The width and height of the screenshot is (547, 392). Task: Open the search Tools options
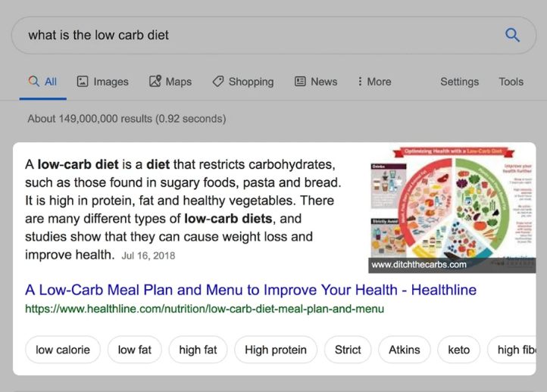[x=511, y=82]
